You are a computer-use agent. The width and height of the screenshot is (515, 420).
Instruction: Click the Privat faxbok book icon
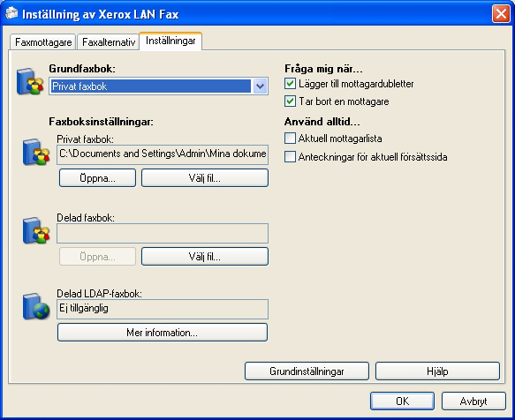coord(36,153)
